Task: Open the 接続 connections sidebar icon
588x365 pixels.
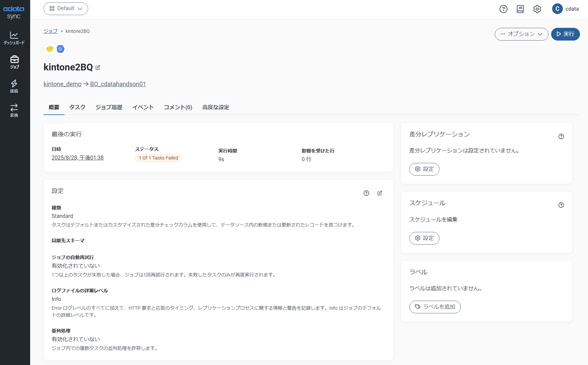Action: pos(14,86)
